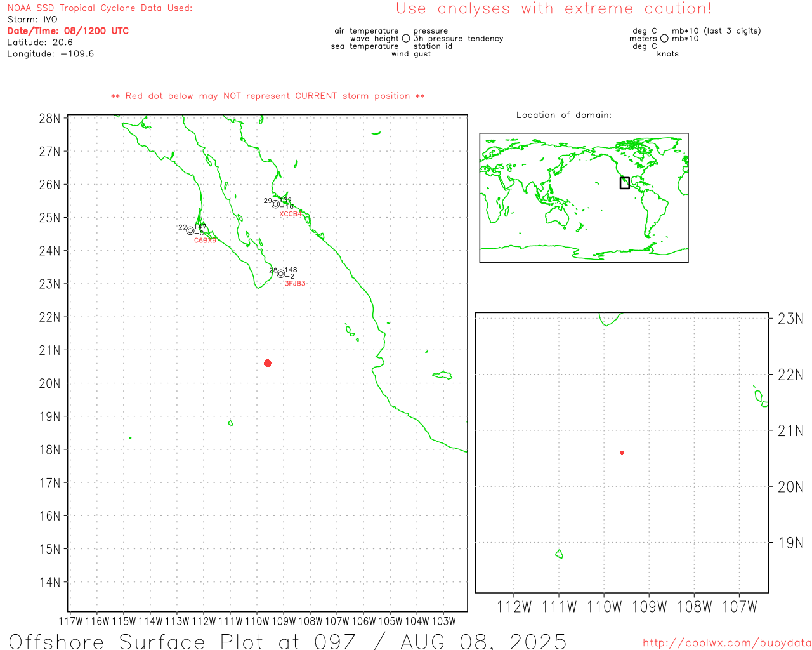Select station circle marker for XCCB4
The height and width of the screenshot is (650, 812).
click(x=275, y=204)
